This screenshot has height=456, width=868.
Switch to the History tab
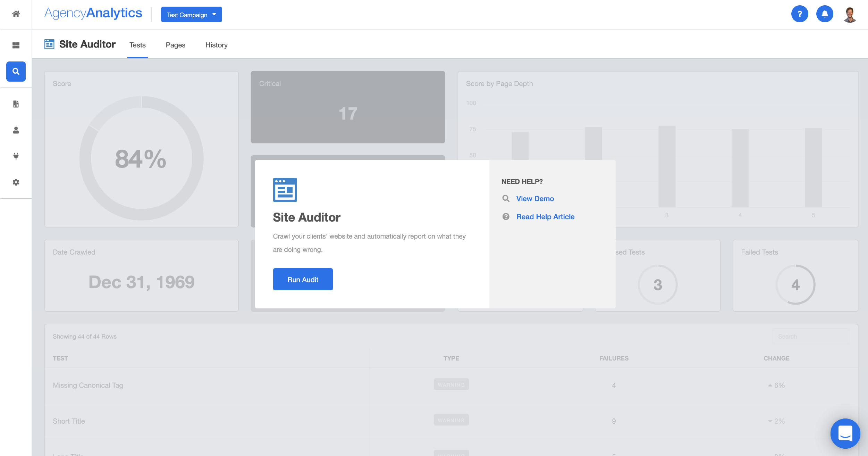[x=216, y=45]
